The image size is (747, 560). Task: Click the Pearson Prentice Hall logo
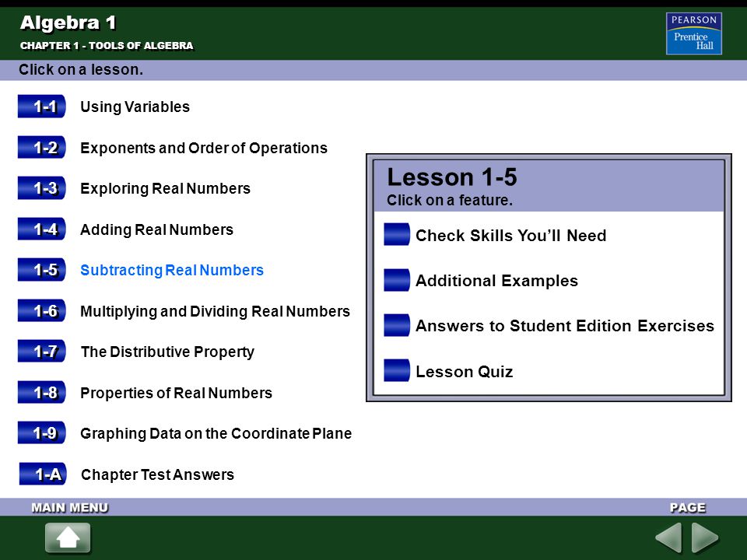(694, 33)
